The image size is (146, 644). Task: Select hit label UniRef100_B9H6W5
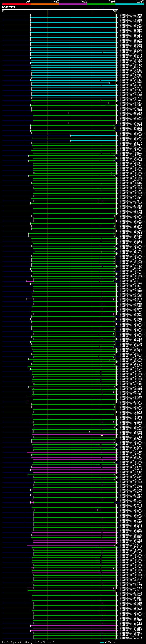pyautogui.click(x=131, y=45)
